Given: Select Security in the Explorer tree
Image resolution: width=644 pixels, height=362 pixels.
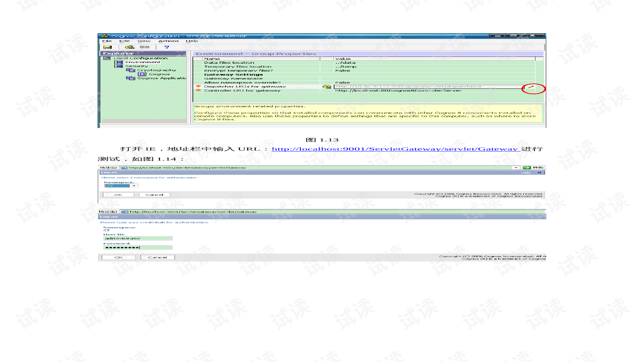Looking at the screenshot, I should click(x=137, y=66).
